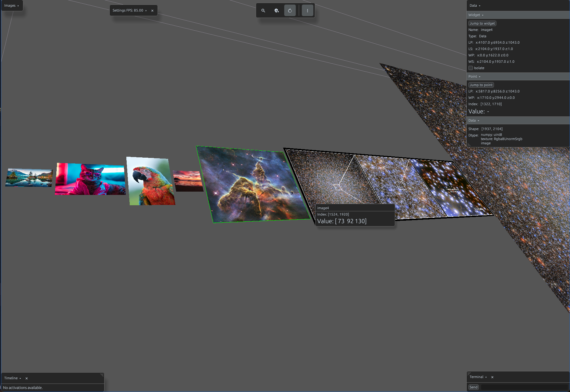Toggle the rotate arrow icon in the toolbar
Image resolution: width=570 pixels, height=392 pixels.
290,11
